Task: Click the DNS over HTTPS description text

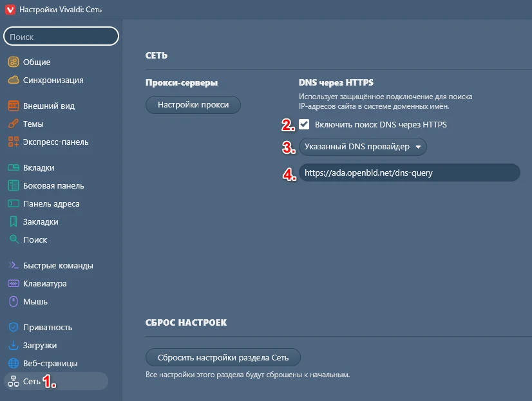Action: coord(385,101)
